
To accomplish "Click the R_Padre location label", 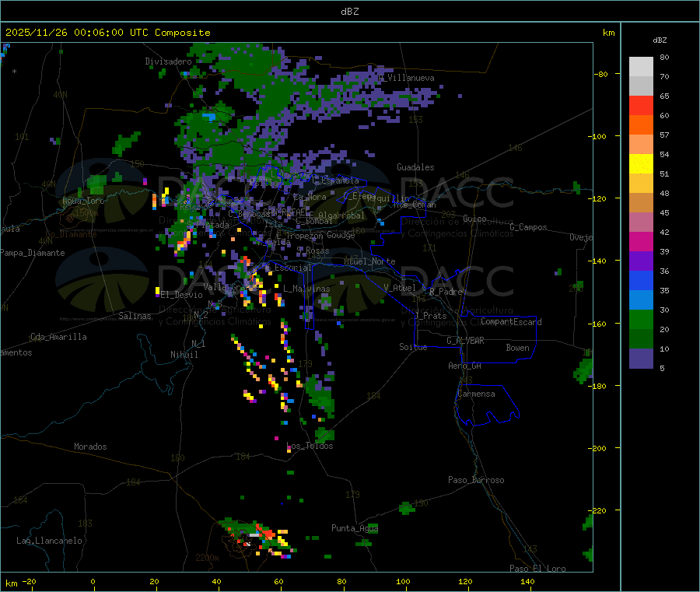I will (446, 292).
